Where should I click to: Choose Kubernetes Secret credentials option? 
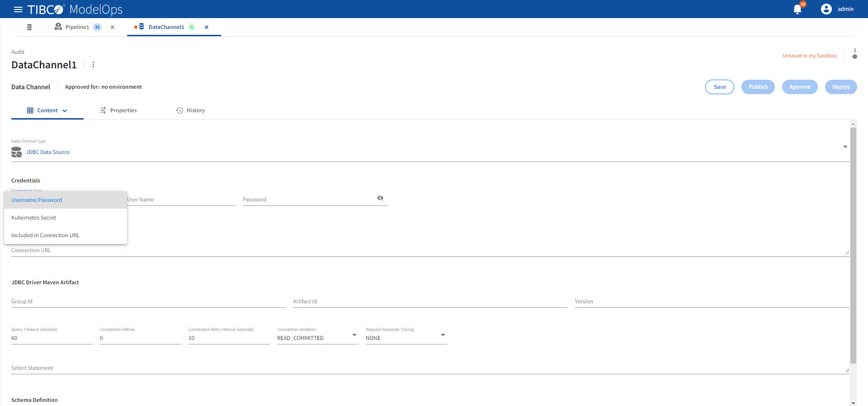pos(66,218)
